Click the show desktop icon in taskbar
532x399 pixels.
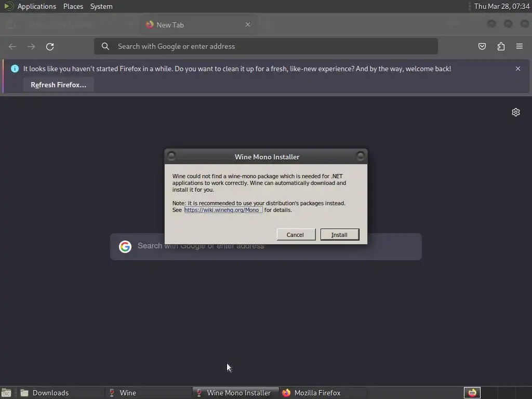[6, 393]
